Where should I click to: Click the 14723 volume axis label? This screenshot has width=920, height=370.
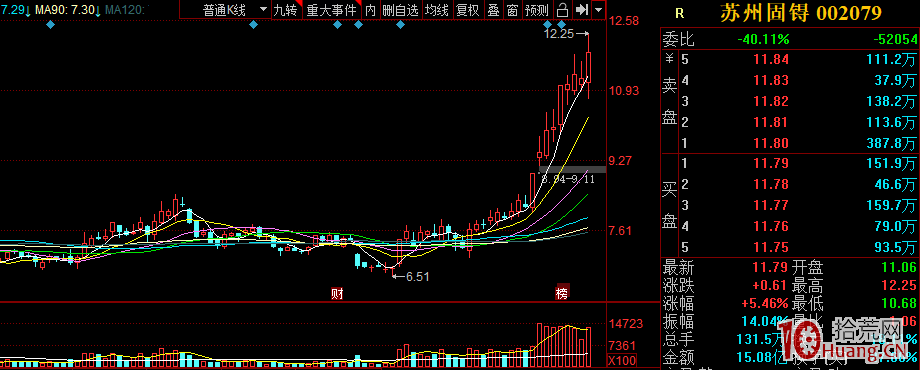tap(625, 324)
